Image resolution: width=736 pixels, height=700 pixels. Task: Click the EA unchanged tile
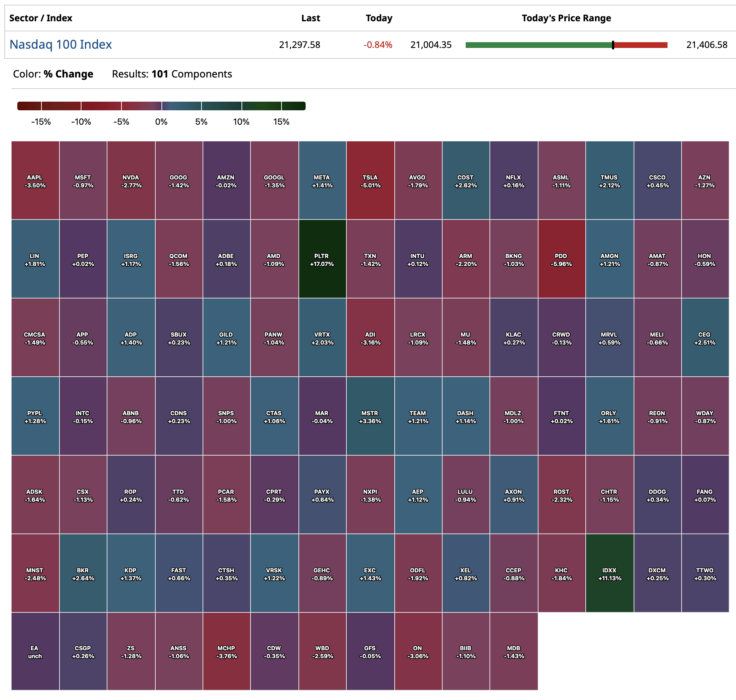35,651
